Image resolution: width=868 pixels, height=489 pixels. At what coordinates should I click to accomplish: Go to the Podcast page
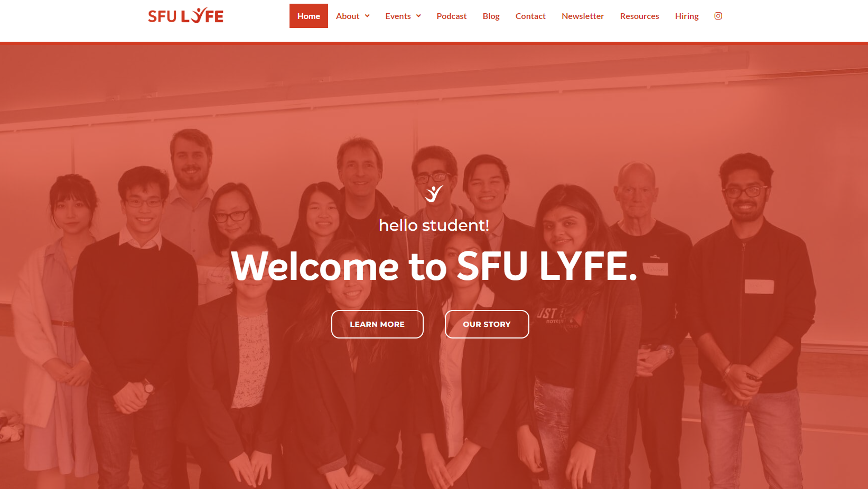[452, 16]
